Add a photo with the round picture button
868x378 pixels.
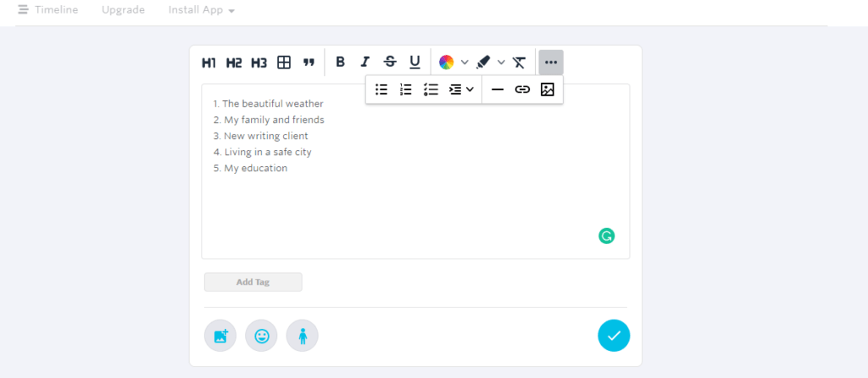tap(220, 336)
